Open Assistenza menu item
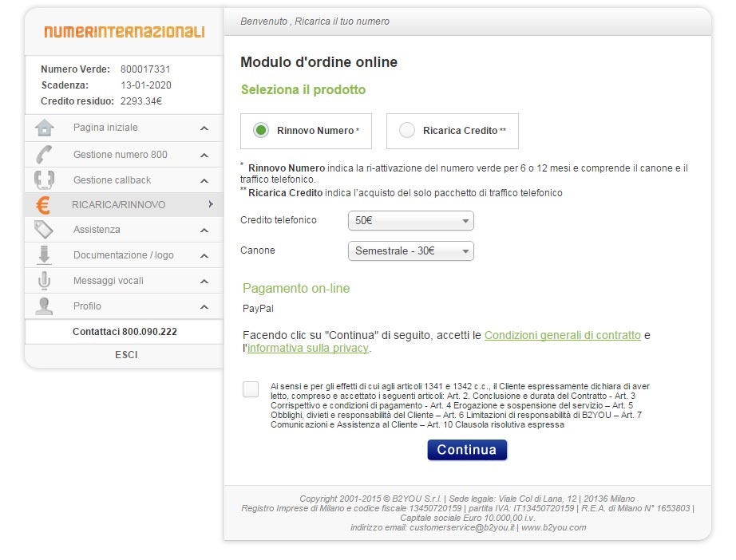The width and height of the screenshot is (736, 560). 124,230
